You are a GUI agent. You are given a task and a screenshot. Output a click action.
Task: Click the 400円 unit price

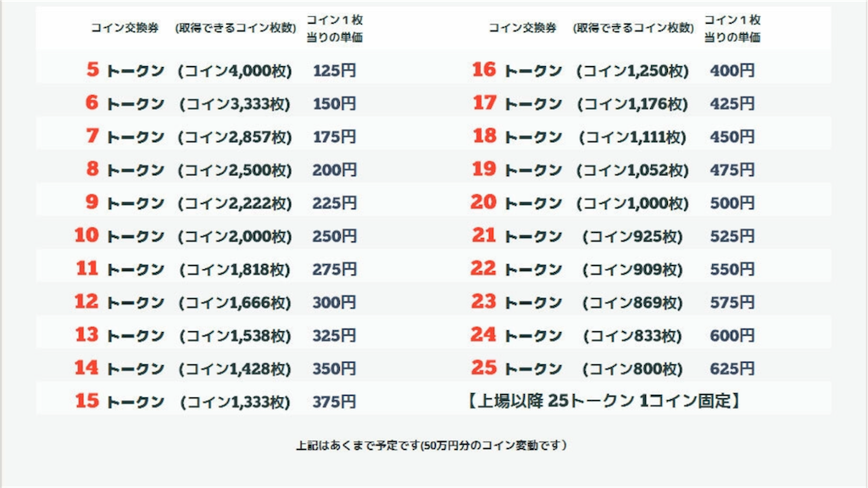[732, 71]
